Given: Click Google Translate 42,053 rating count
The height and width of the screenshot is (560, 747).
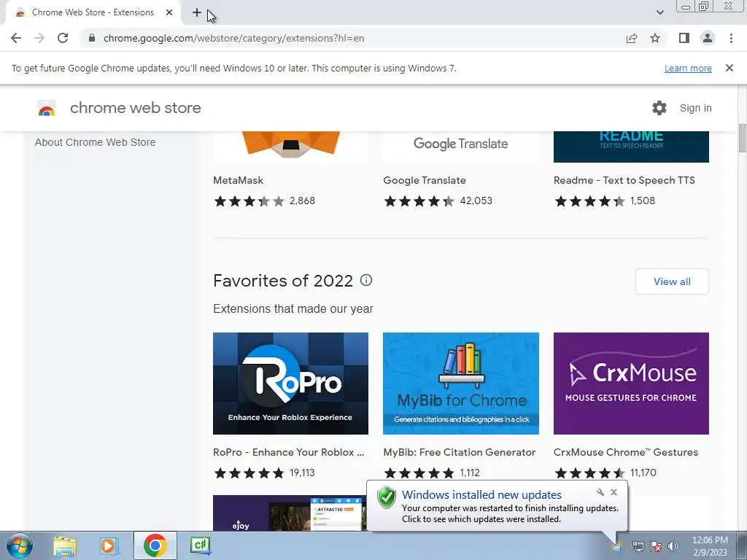Looking at the screenshot, I should 476,201.
